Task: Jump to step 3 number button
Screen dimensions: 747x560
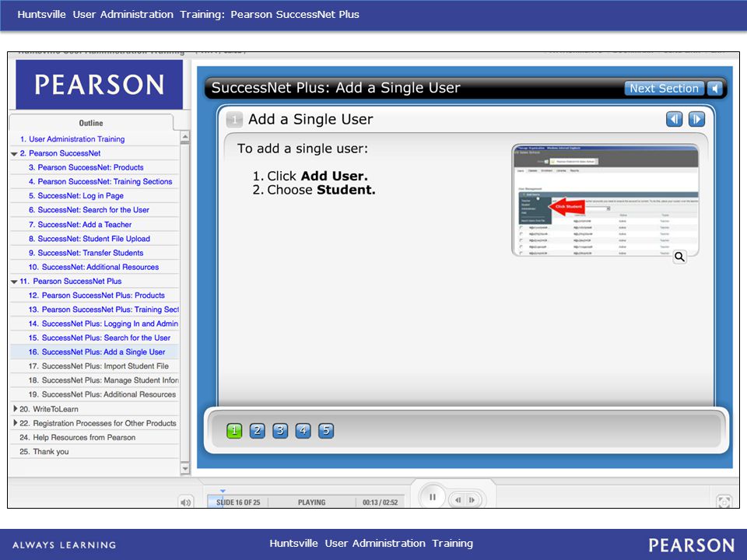Action: coord(280,431)
